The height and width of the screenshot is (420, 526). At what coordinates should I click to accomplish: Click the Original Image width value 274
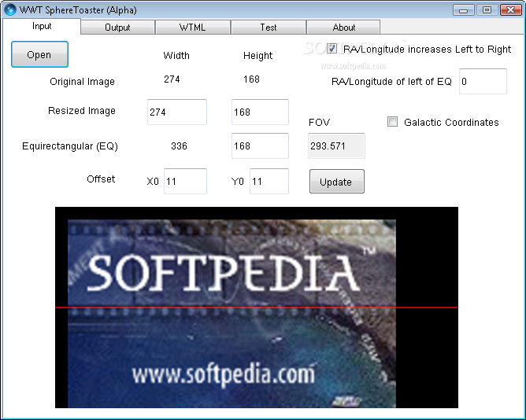click(172, 79)
